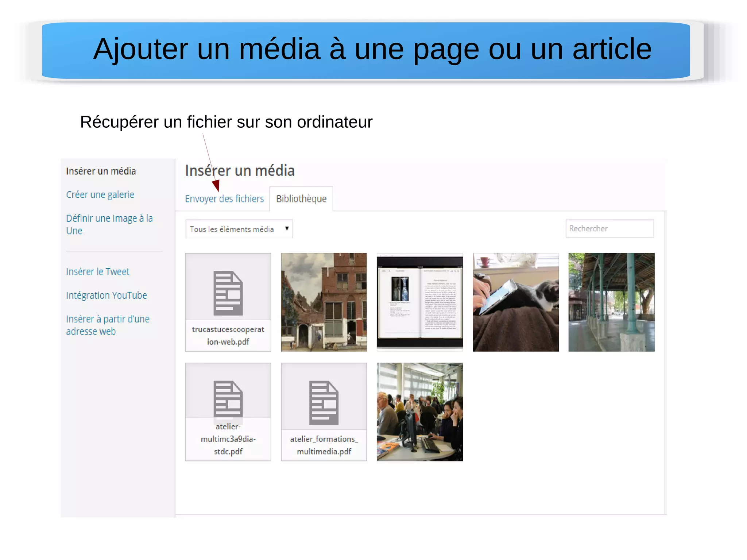The width and height of the screenshot is (747, 560).
Task: Select the e-book reader screenshot thumbnail
Action: click(x=420, y=302)
